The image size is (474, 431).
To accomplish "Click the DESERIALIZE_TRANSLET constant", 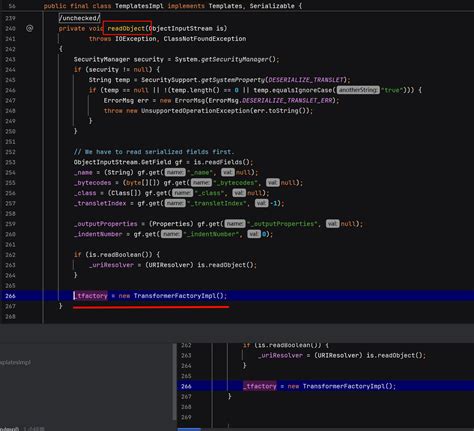I will (x=306, y=80).
